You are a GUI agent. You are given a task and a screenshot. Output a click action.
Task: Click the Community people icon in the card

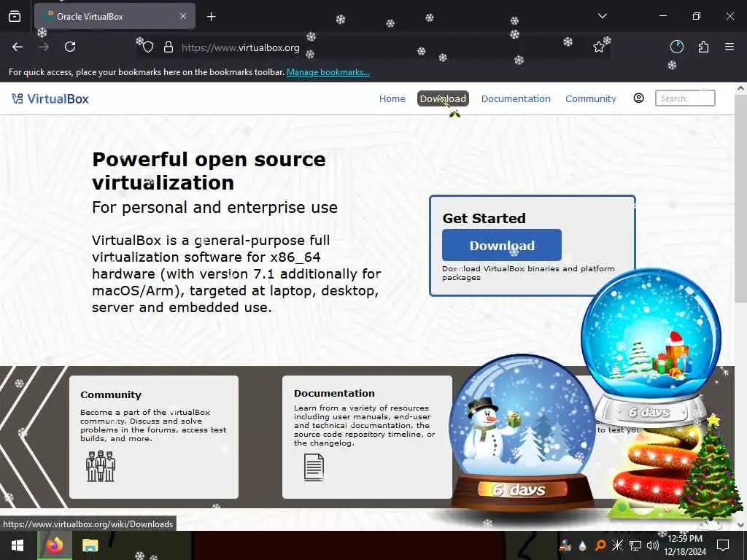[101, 466]
